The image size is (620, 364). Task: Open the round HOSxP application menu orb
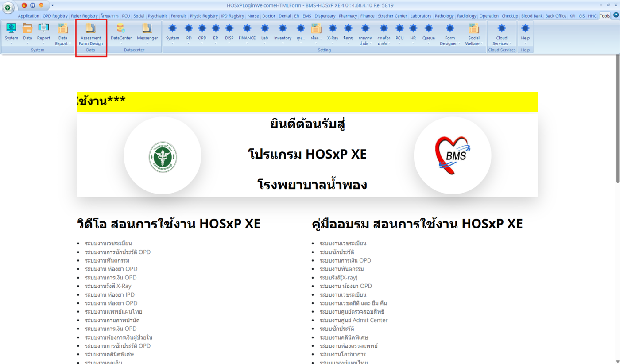tap(8, 8)
